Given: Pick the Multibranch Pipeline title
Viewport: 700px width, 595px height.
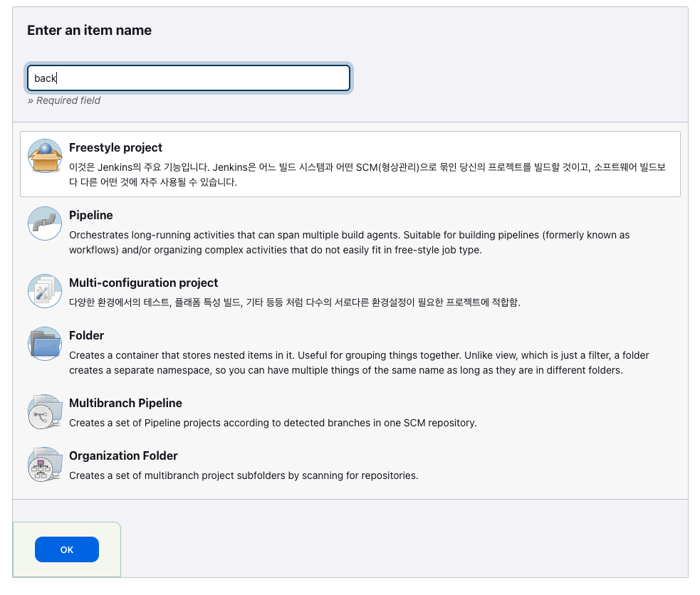Looking at the screenshot, I should point(125,404).
